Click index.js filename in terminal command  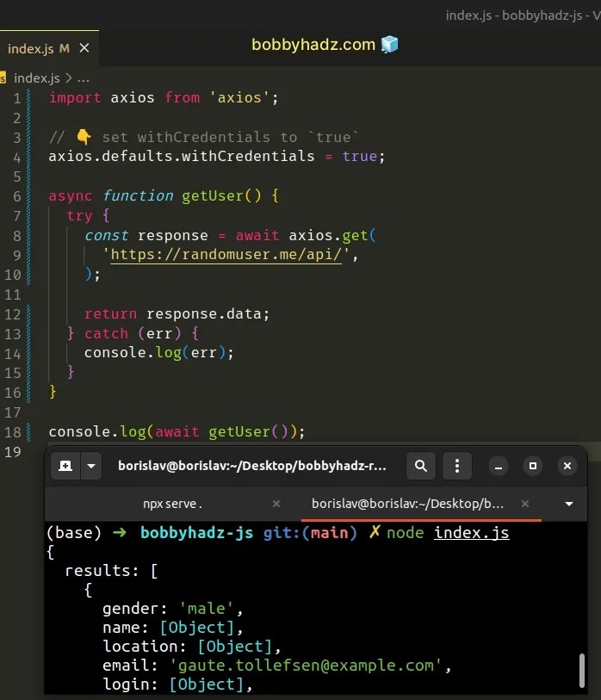(472, 533)
